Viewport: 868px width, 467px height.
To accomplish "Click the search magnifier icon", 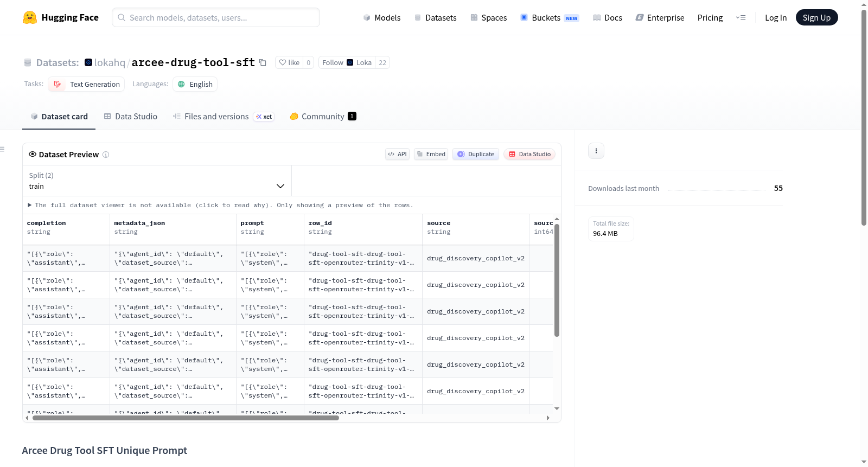I will click(x=122, y=17).
